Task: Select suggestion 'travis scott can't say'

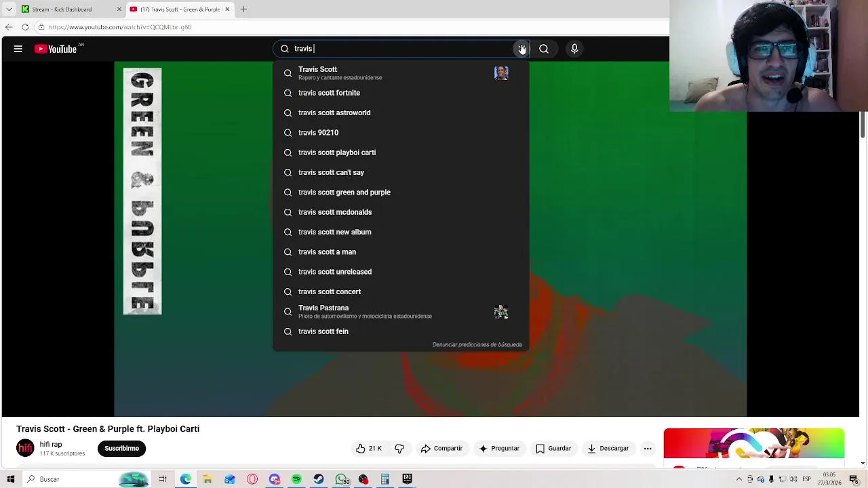Action: [x=400, y=172]
